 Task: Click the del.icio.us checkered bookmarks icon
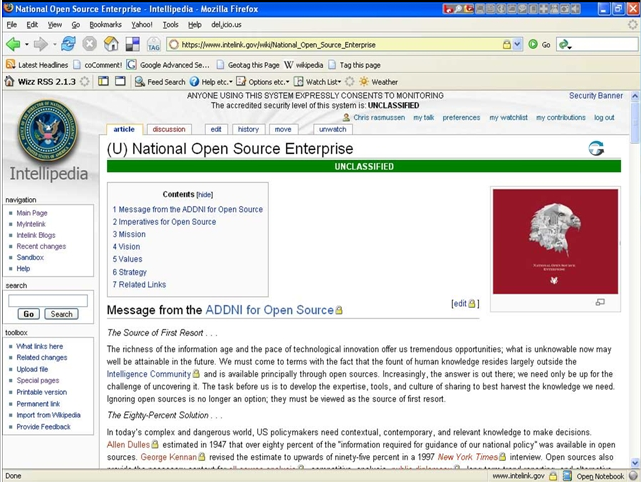[x=133, y=44]
